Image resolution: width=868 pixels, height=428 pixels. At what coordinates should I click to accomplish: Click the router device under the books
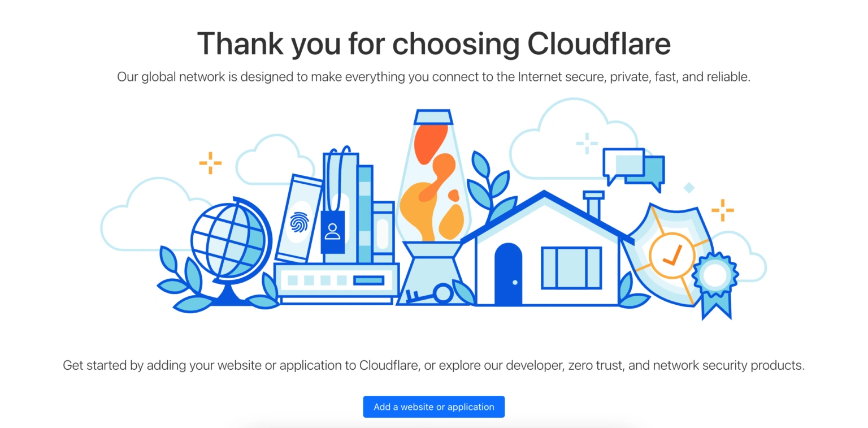tap(336, 280)
